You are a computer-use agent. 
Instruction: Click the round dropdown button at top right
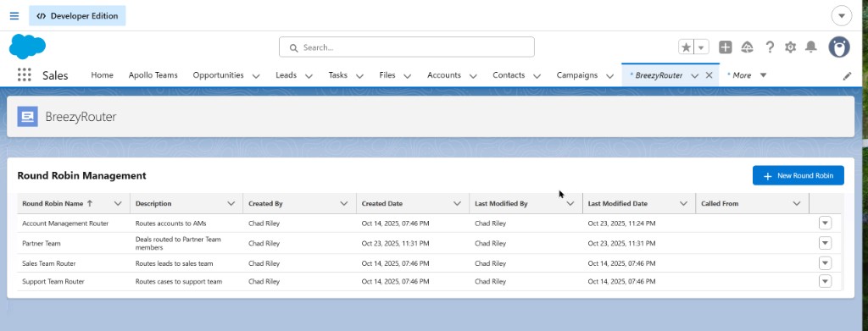click(842, 16)
